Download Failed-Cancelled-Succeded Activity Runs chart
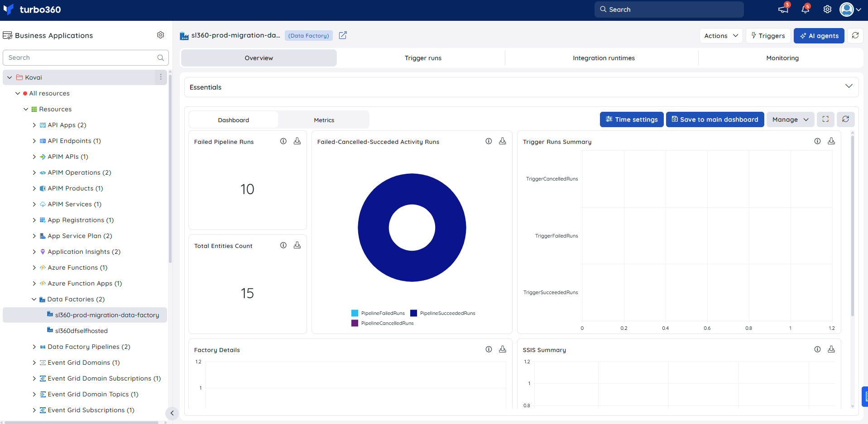The height and width of the screenshot is (424, 868). [503, 141]
